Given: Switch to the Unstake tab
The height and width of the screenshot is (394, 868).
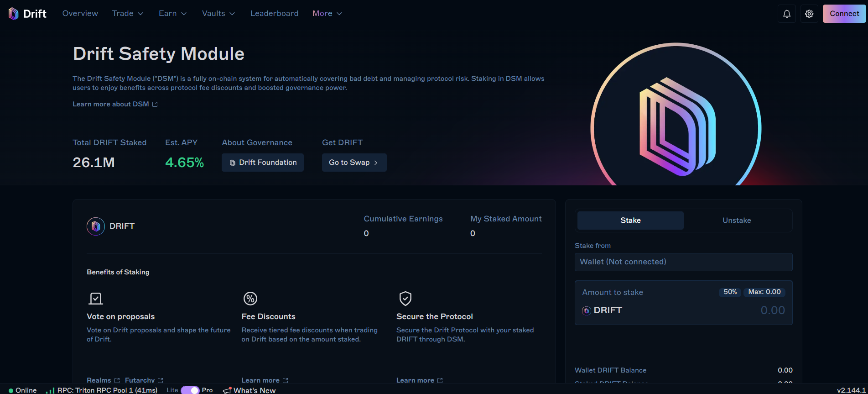Looking at the screenshot, I should [737, 221].
